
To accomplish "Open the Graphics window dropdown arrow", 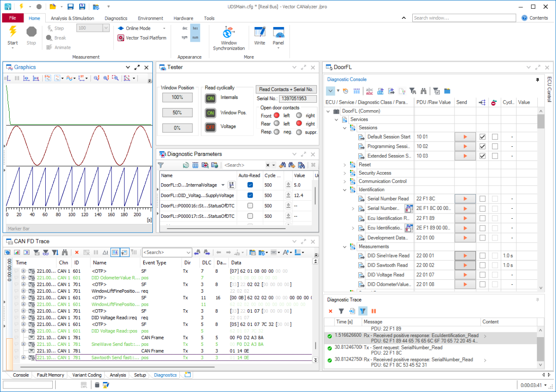I will pos(128,68).
